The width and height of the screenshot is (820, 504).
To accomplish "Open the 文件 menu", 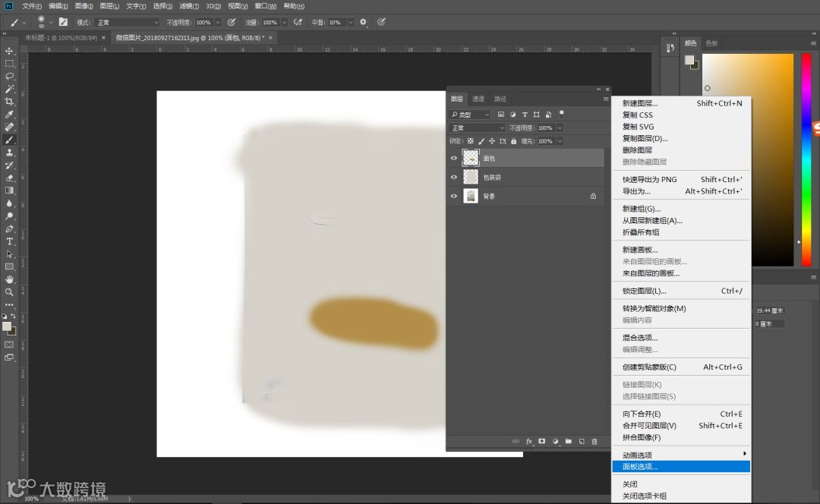I will pyautogui.click(x=31, y=6).
